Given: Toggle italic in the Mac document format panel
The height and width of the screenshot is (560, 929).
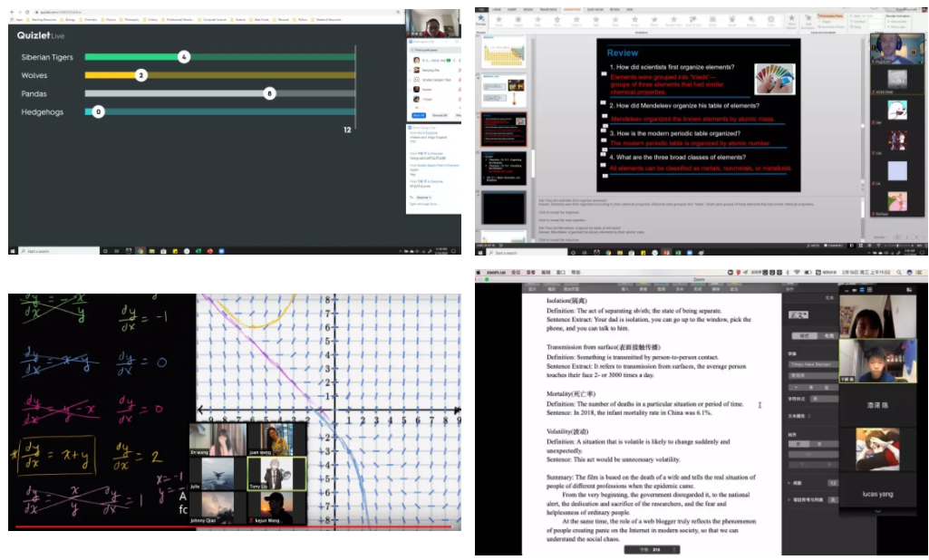Looking at the screenshot, I should pos(812,388).
